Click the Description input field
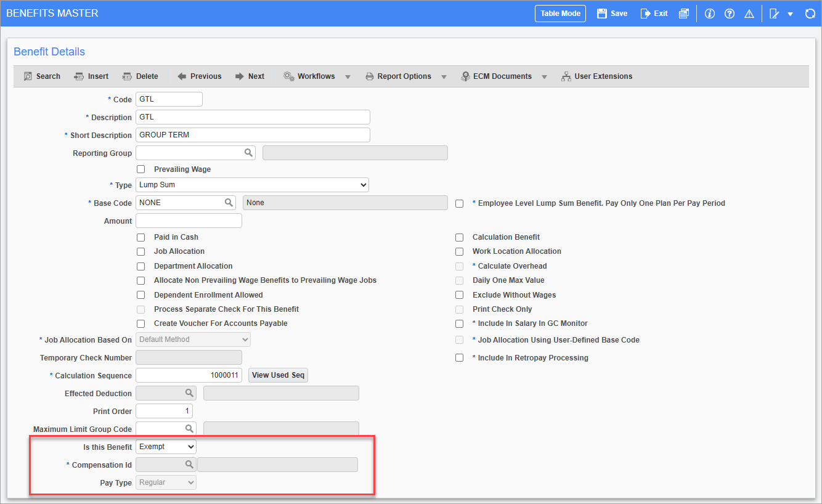822x504 pixels. click(x=253, y=117)
